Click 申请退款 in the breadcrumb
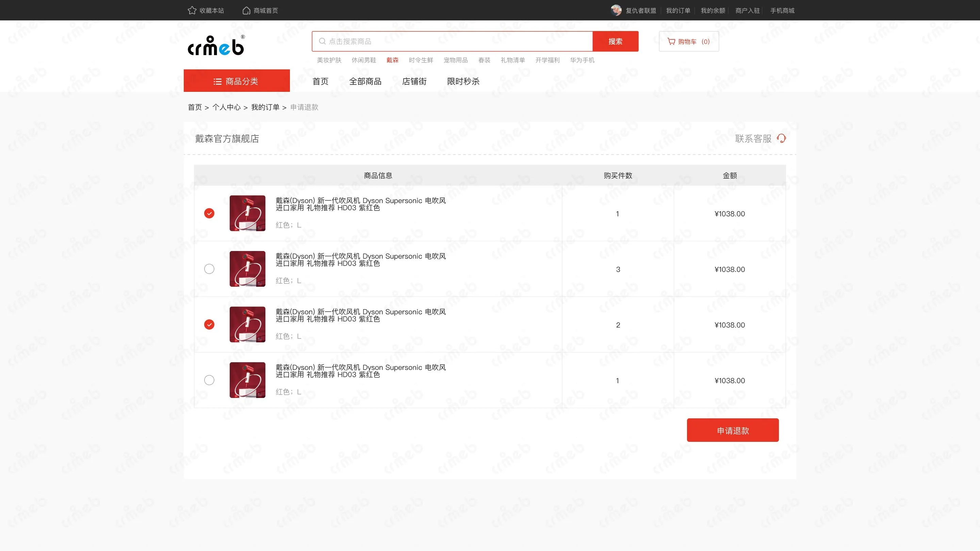The height and width of the screenshot is (551, 980). [x=304, y=107]
